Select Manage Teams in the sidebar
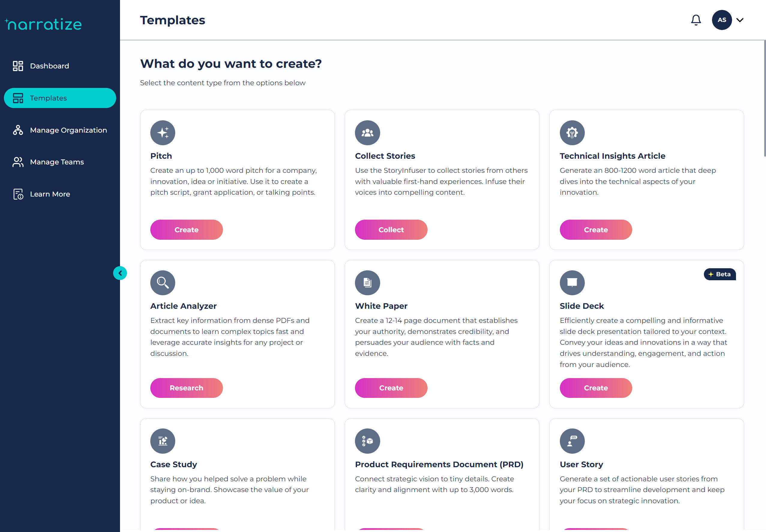The image size is (766, 532). 57,162
